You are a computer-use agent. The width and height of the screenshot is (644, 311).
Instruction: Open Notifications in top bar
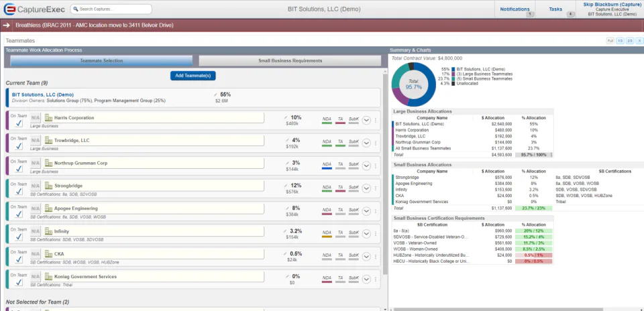click(x=515, y=9)
